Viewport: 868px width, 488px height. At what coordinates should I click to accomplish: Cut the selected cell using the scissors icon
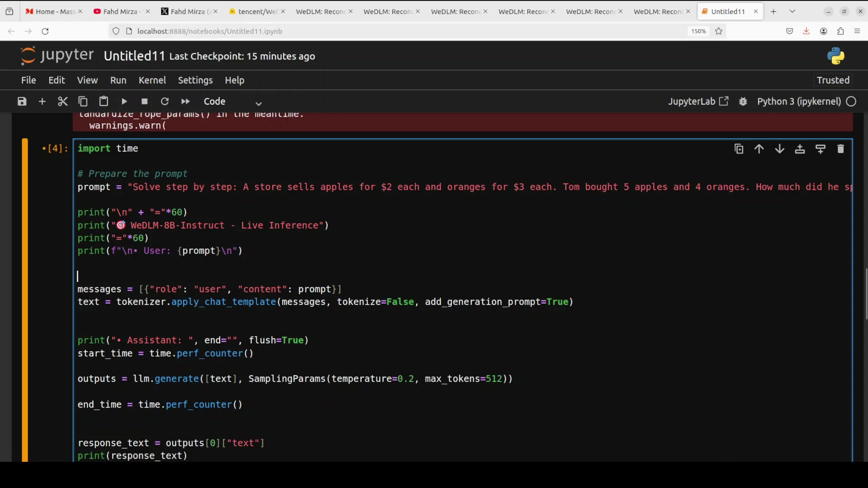[63, 102]
